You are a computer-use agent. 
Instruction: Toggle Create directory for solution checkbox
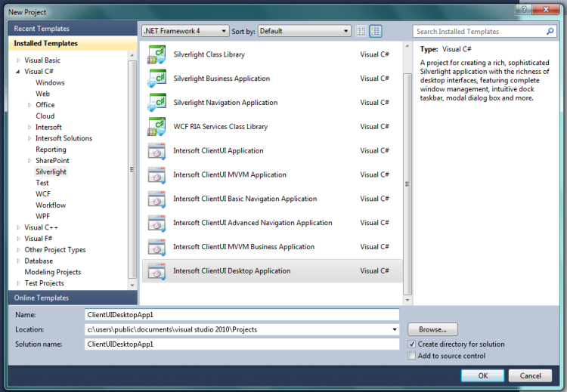(x=411, y=344)
